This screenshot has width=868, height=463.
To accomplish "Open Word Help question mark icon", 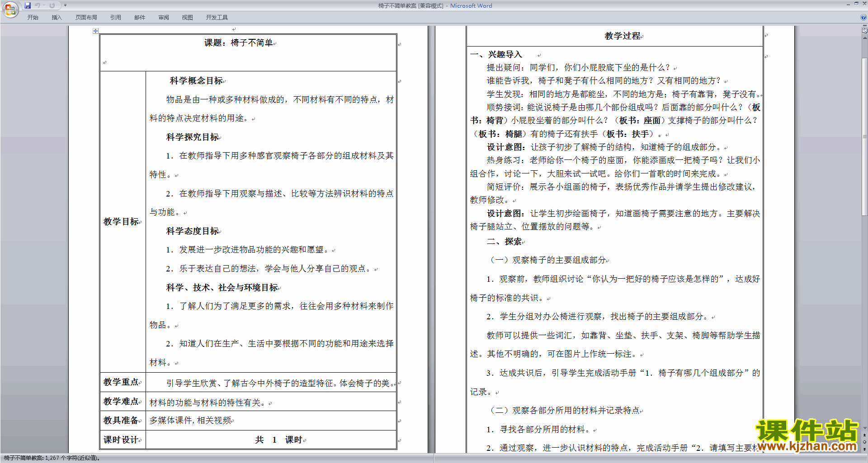I will [863, 18].
